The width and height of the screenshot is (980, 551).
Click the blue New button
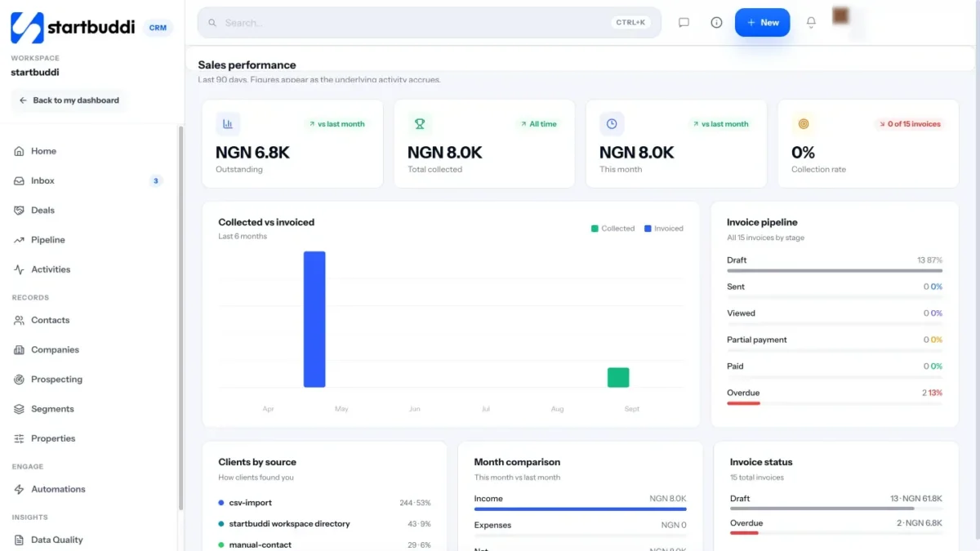click(x=762, y=23)
